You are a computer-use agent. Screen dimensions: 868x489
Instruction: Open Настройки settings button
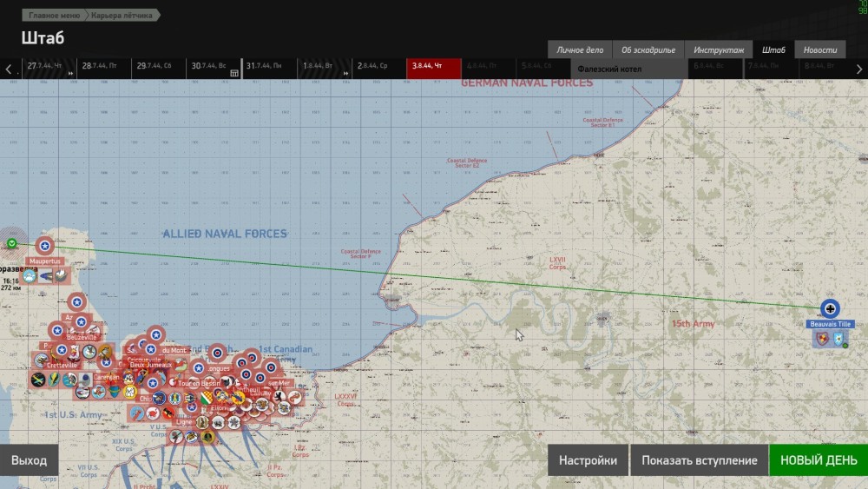(588, 460)
